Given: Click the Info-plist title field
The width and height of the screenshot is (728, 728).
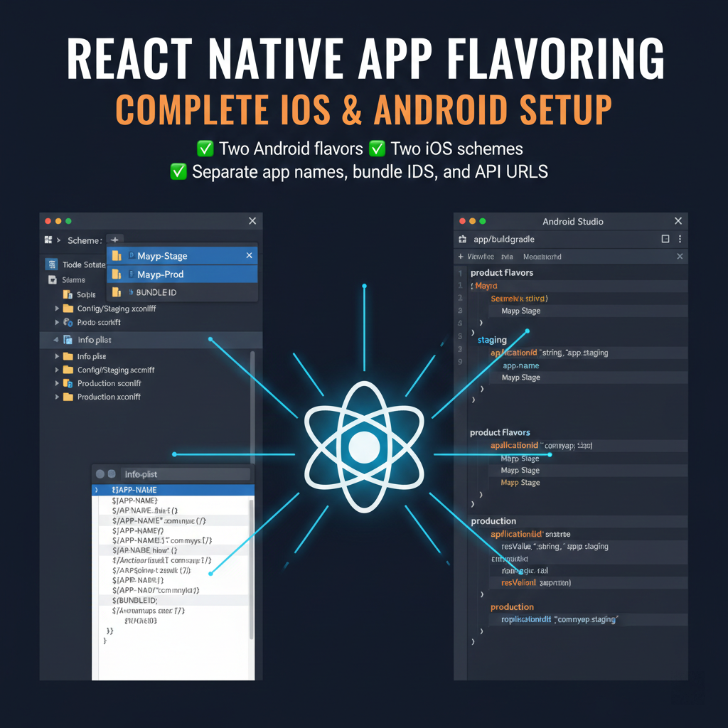Looking at the screenshot, I should [x=186, y=474].
